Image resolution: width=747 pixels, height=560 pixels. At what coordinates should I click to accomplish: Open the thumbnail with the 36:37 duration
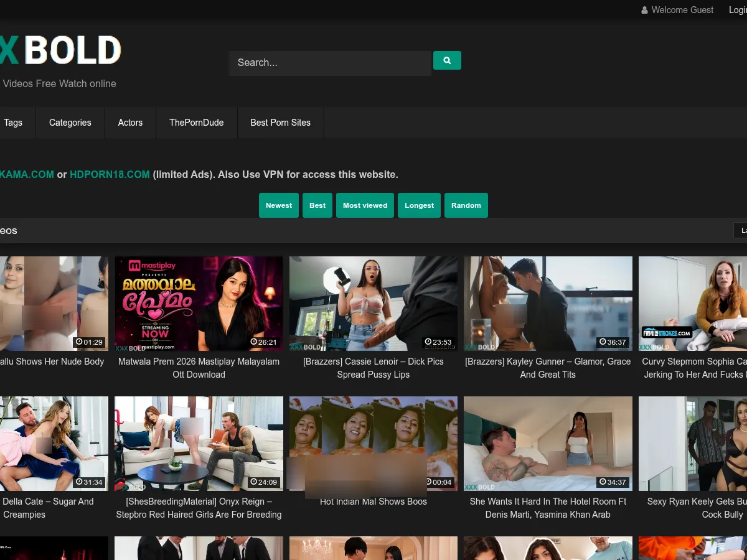click(548, 304)
